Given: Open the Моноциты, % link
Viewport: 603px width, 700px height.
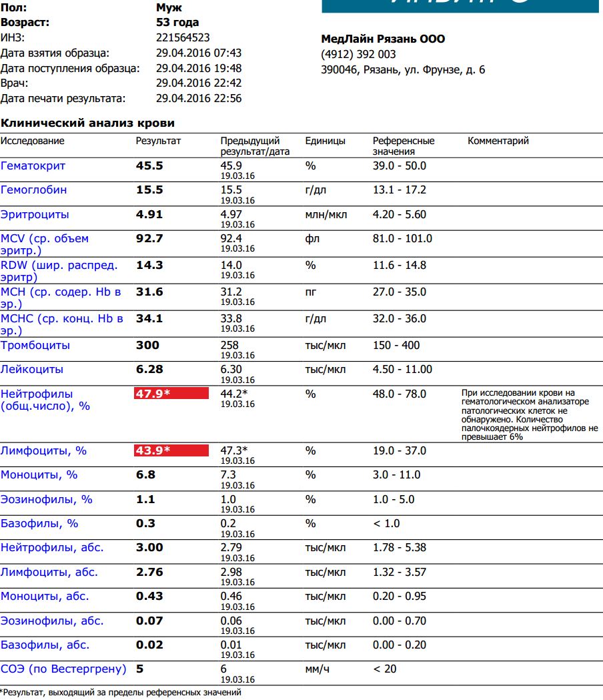Looking at the screenshot, I should point(39,475).
